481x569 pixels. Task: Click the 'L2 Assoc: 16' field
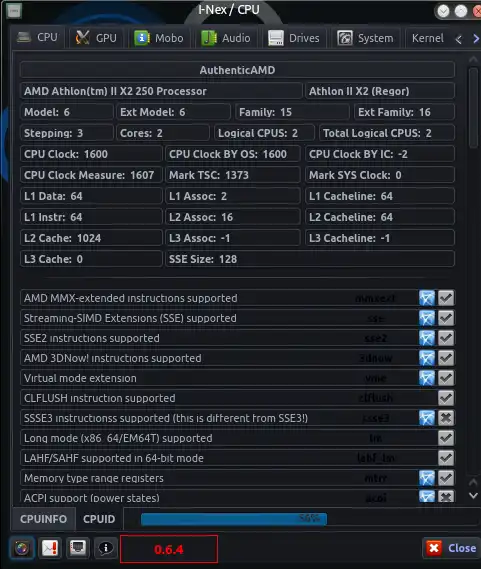233,217
